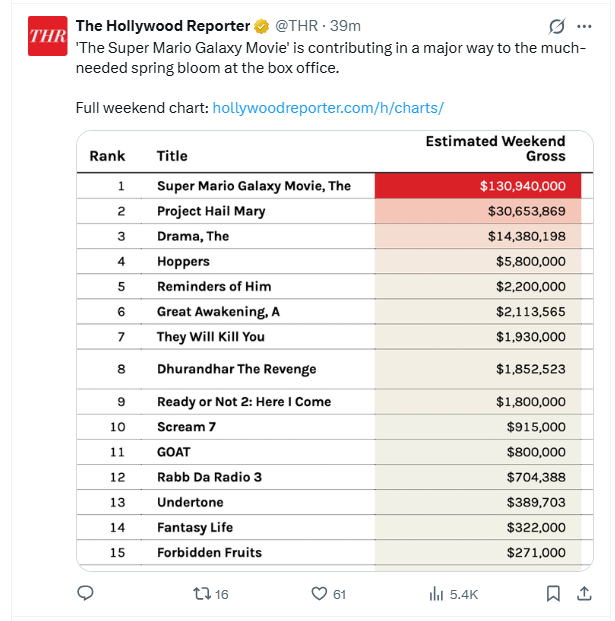
Task: Click the $271,000 gross value
Action: pos(536,552)
